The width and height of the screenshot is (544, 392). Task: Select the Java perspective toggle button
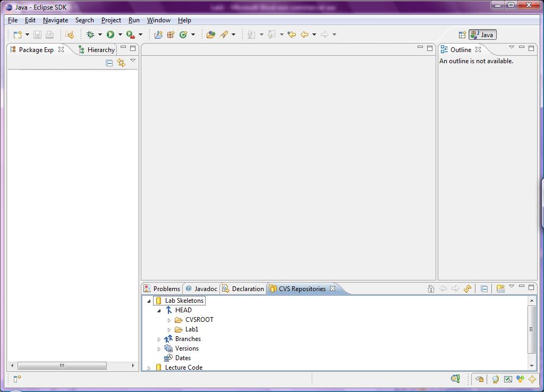pyautogui.click(x=482, y=35)
